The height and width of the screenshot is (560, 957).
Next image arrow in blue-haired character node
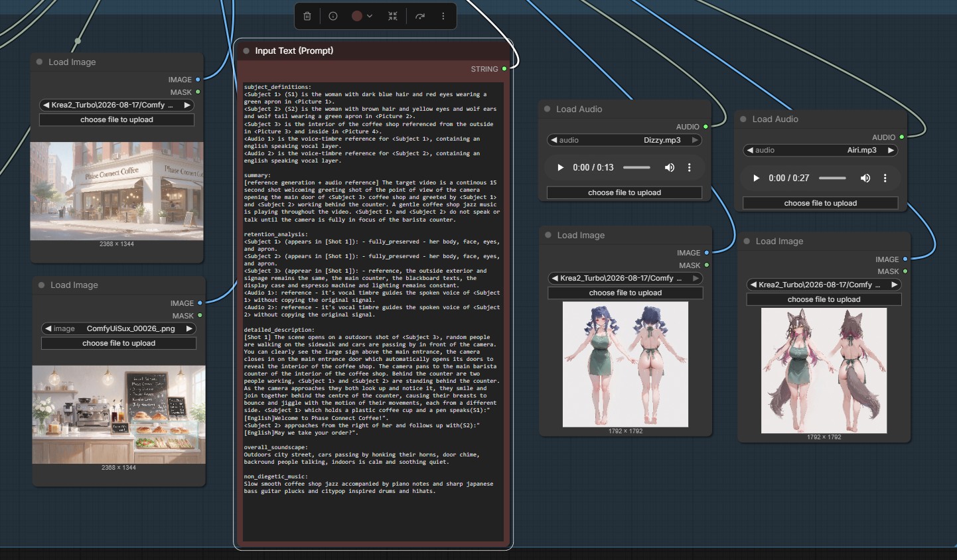[696, 278]
